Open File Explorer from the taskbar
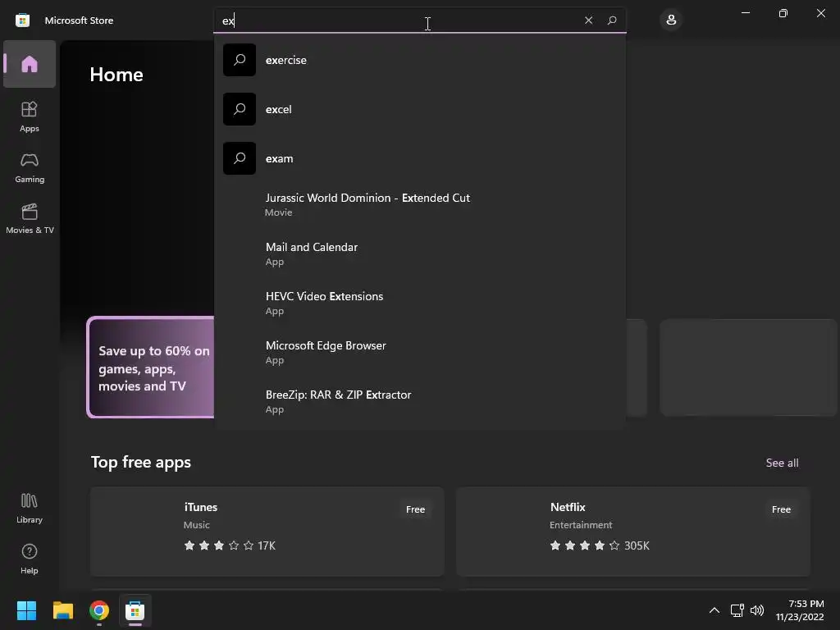This screenshot has width=840, height=630. (x=62, y=610)
